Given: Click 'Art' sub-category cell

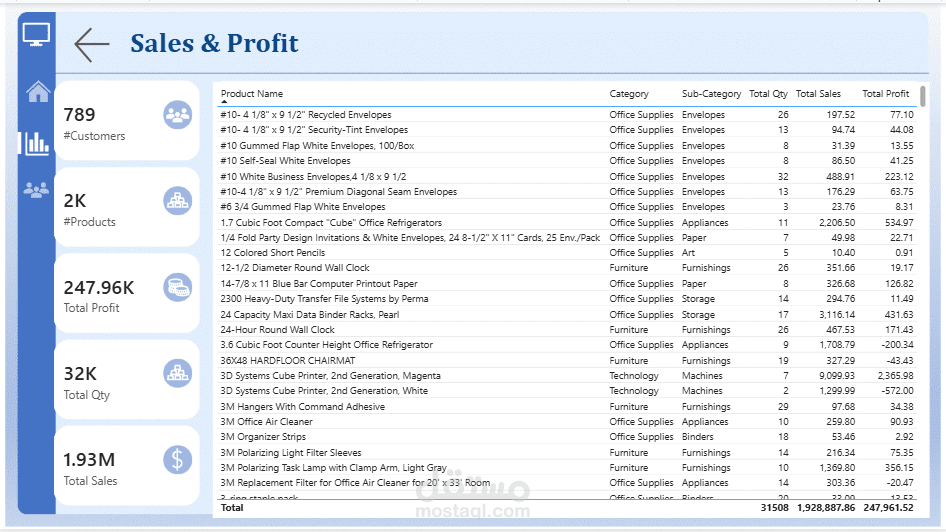Looking at the screenshot, I should [x=688, y=253].
